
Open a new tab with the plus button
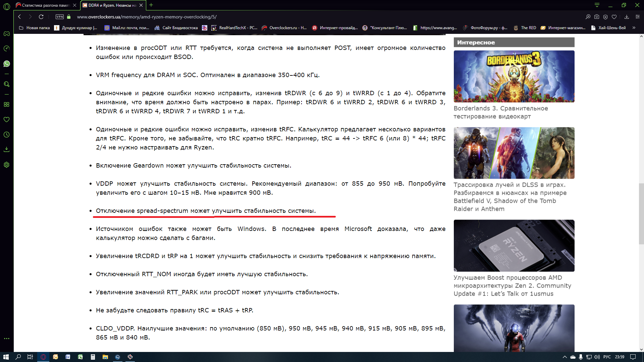click(x=151, y=5)
